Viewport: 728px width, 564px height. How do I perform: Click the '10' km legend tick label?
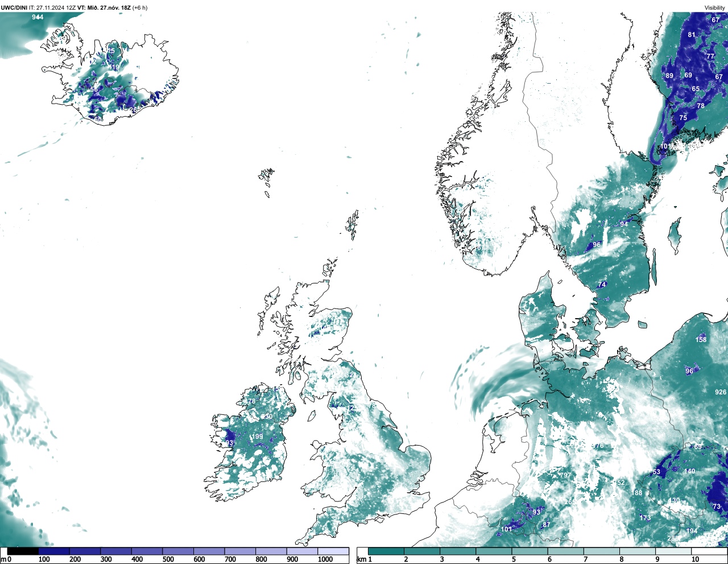[x=695, y=559]
